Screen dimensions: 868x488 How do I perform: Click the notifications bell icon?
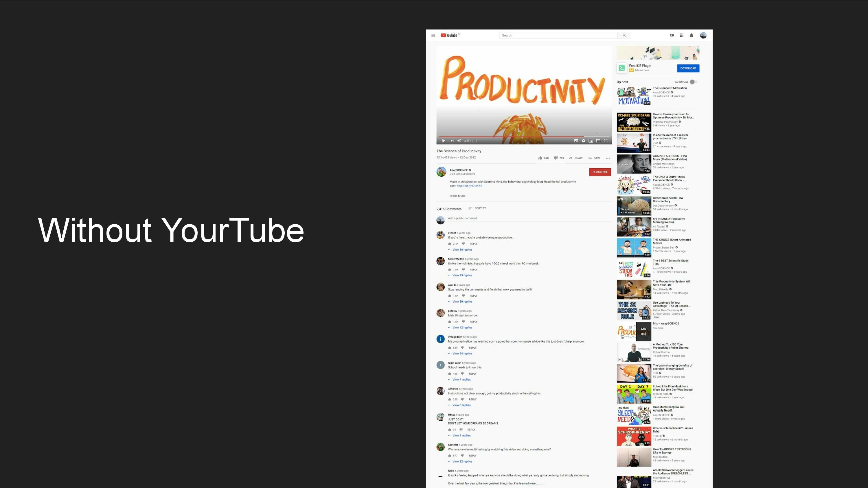click(x=691, y=35)
